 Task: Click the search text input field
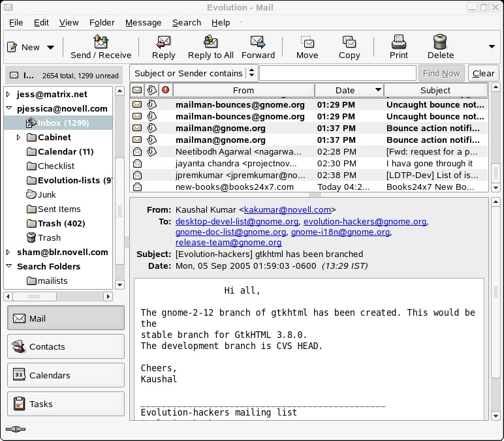pos(338,73)
